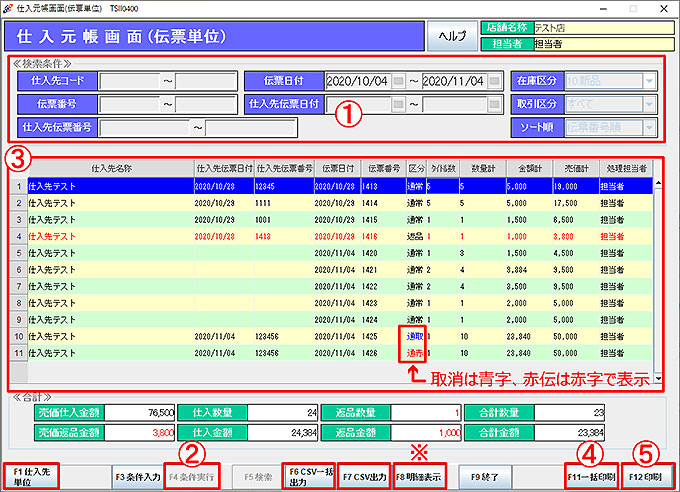Screen dimensions: 680x492
Task: Open the calendar for 伝票日付 end date
Action: coord(494,81)
